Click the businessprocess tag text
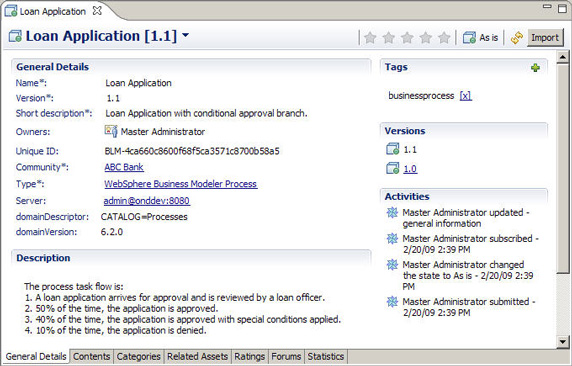The width and height of the screenshot is (572, 366). (421, 96)
